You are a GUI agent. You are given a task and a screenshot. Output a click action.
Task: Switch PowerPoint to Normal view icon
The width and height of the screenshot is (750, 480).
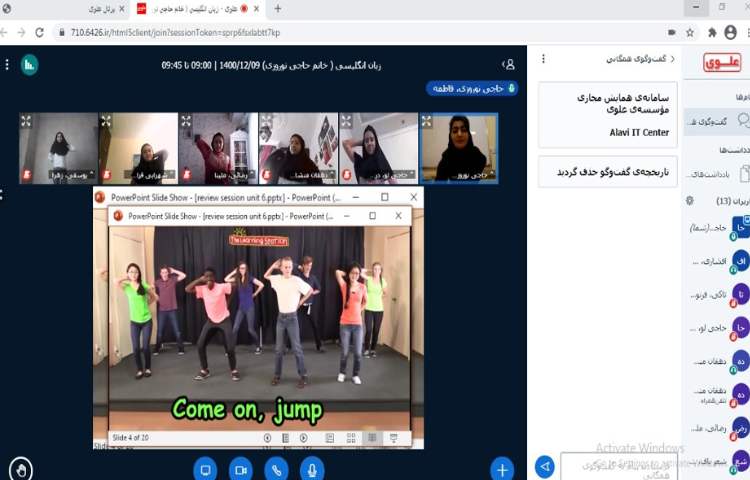click(330, 437)
